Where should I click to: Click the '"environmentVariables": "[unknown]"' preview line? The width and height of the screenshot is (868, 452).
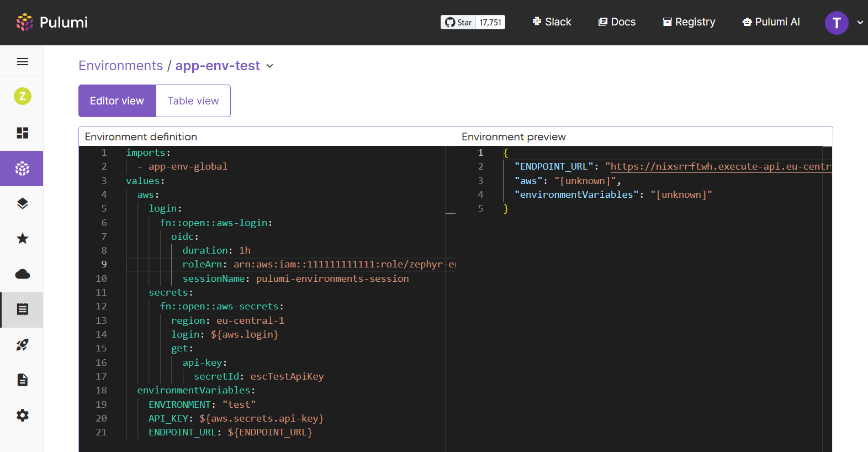(x=613, y=195)
